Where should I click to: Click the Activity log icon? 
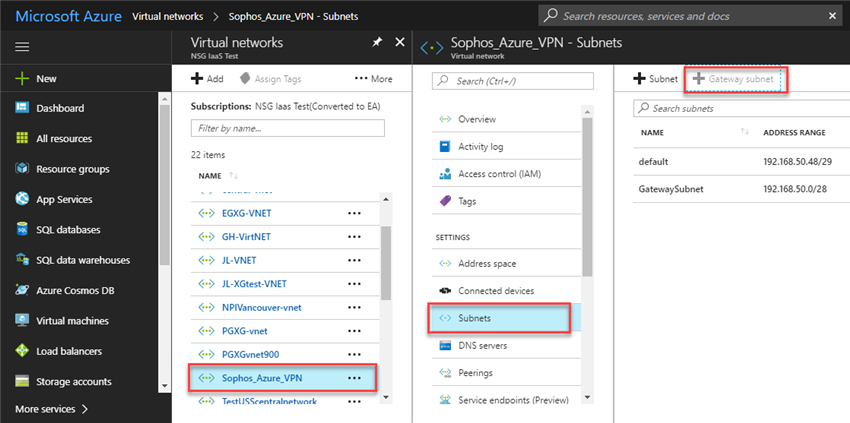(445, 146)
